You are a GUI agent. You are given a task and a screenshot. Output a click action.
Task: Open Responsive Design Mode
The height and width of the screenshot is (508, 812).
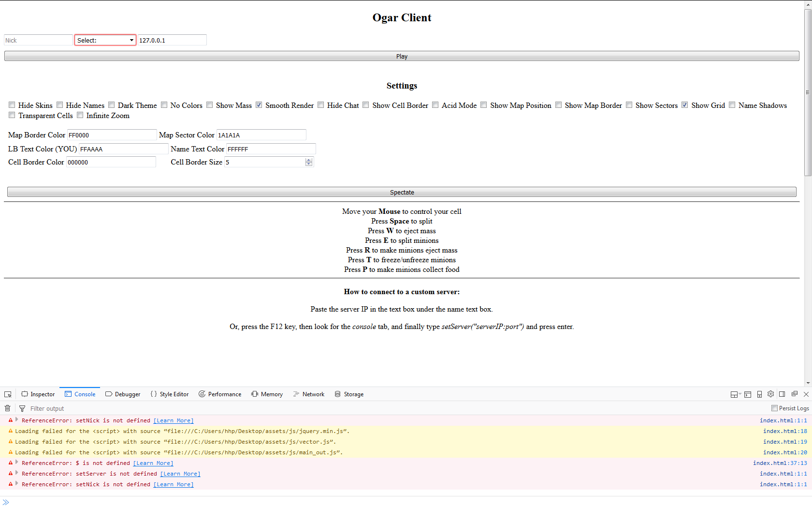pos(759,394)
